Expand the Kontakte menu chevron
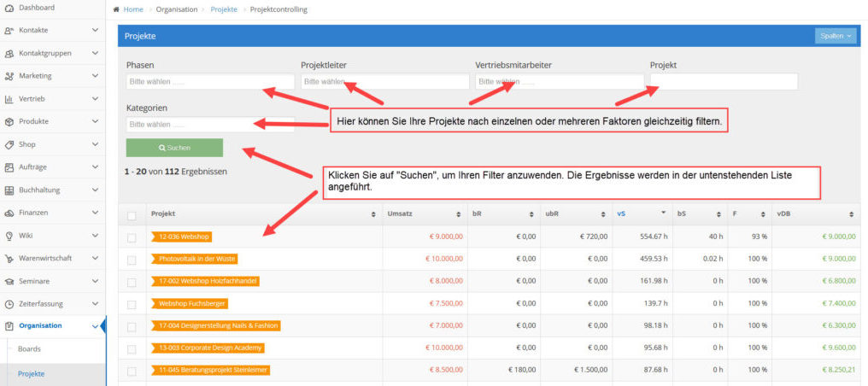 tap(95, 31)
